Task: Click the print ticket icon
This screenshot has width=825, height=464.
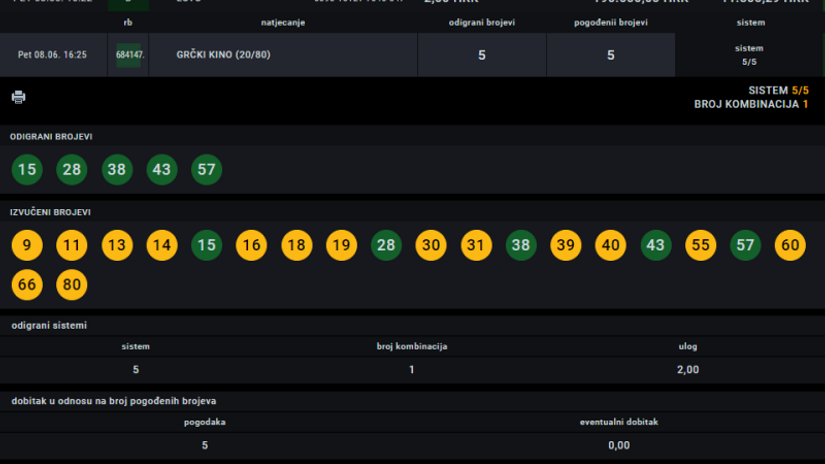Action: [x=18, y=97]
